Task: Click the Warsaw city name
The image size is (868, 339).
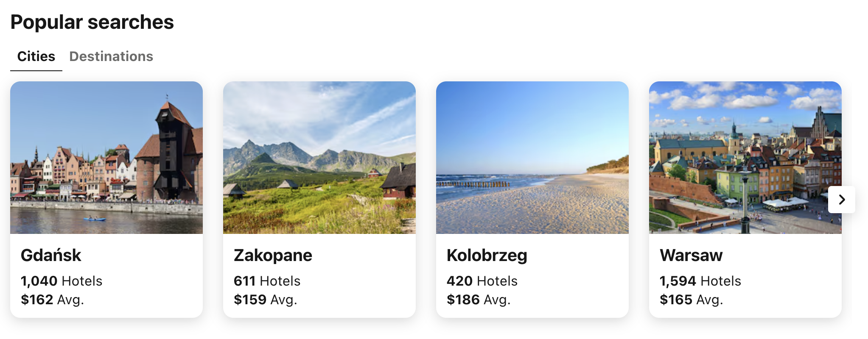Action: [x=691, y=256]
